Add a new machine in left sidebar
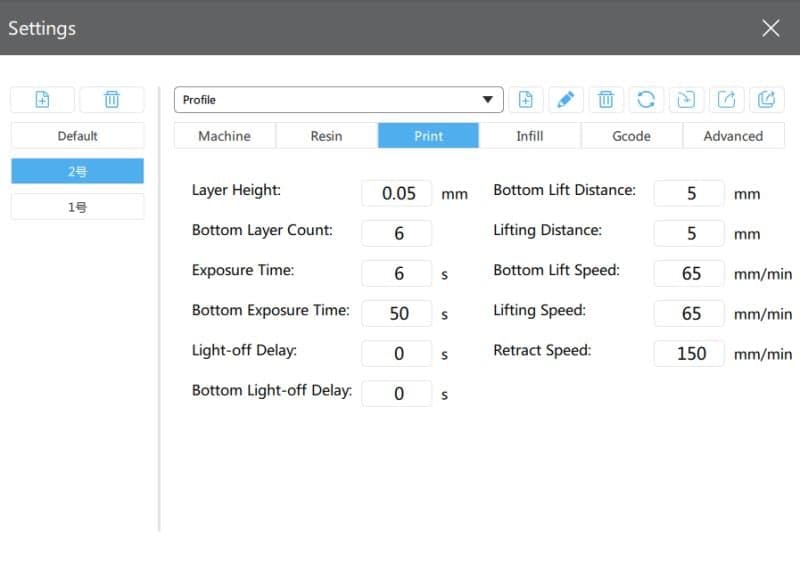800x561 pixels. pos(42,99)
